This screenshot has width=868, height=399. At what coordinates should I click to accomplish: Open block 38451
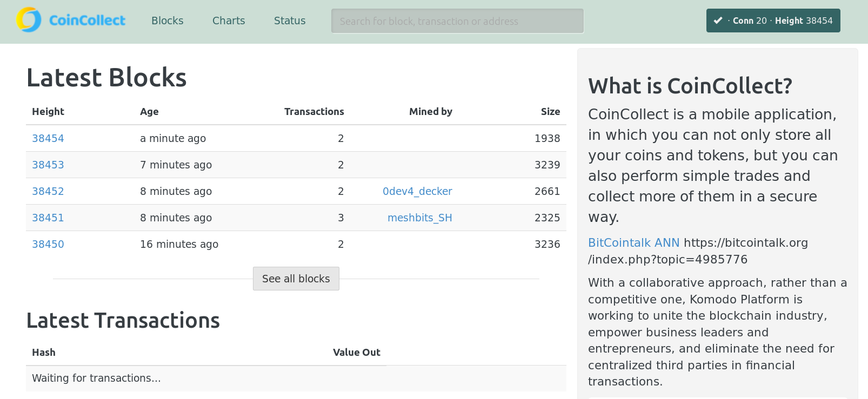(x=48, y=218)
